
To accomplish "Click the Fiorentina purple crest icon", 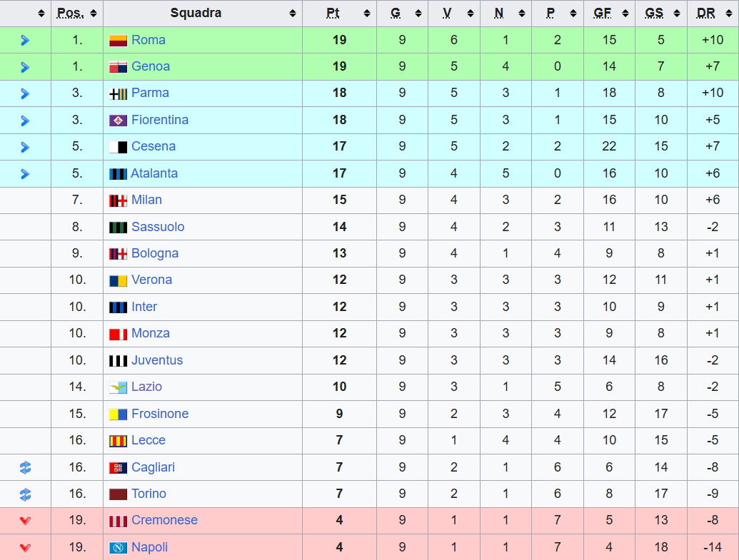I will [118, 121].
